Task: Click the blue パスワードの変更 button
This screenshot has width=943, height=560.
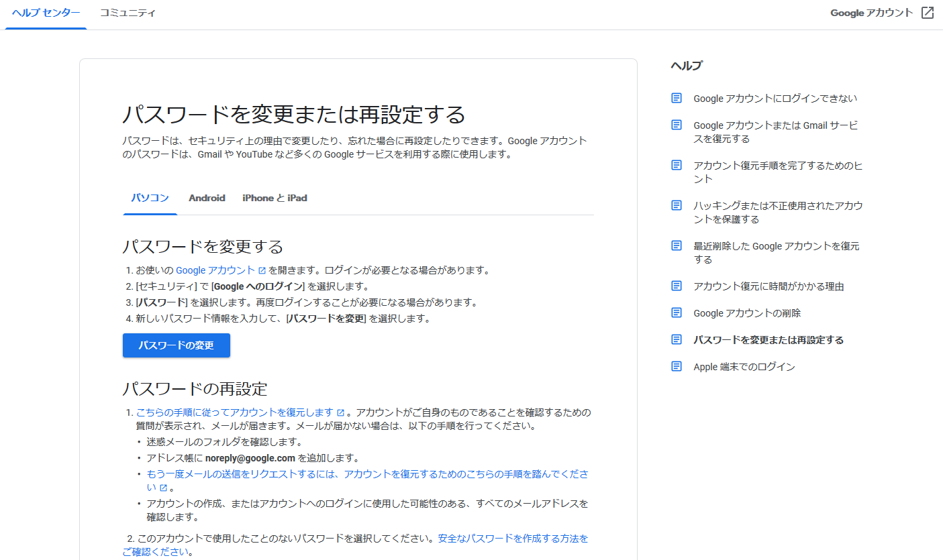Action: coord(177,345)
